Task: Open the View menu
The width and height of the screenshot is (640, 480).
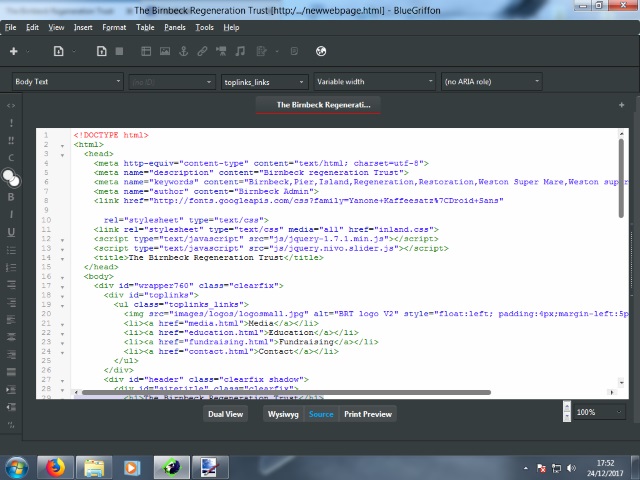Action: pos(56,27)
